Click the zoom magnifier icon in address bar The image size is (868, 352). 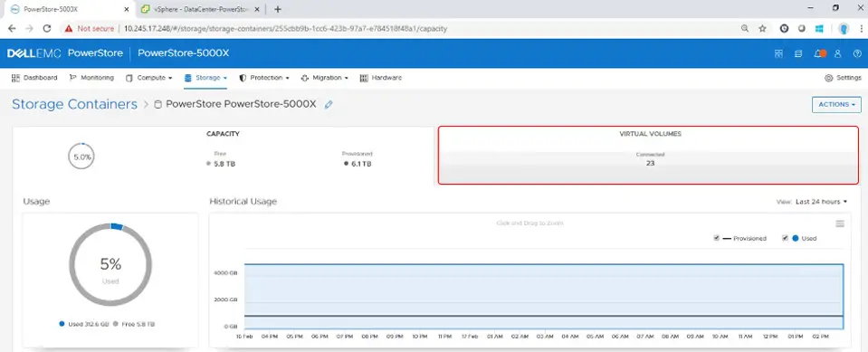745,28
